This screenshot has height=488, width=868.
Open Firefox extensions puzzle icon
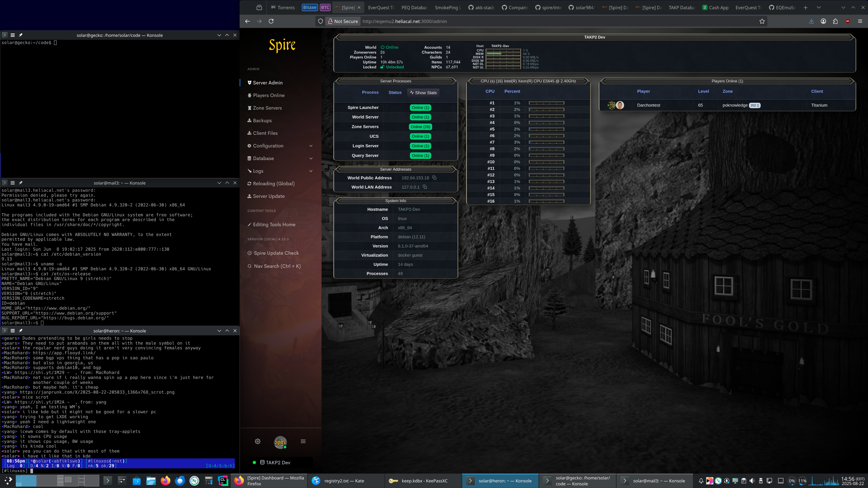tap(835, 21)
